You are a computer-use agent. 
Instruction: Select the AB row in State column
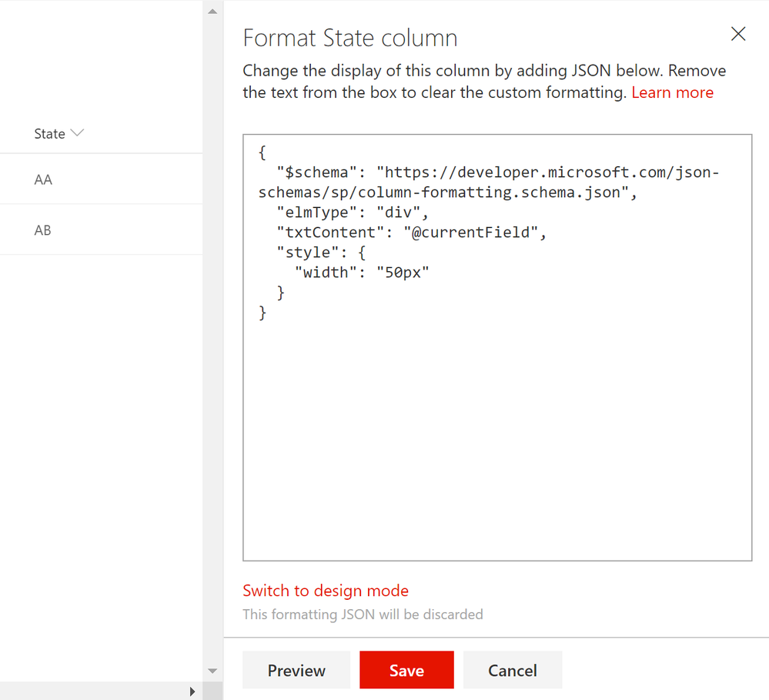[x=43, y=230]
